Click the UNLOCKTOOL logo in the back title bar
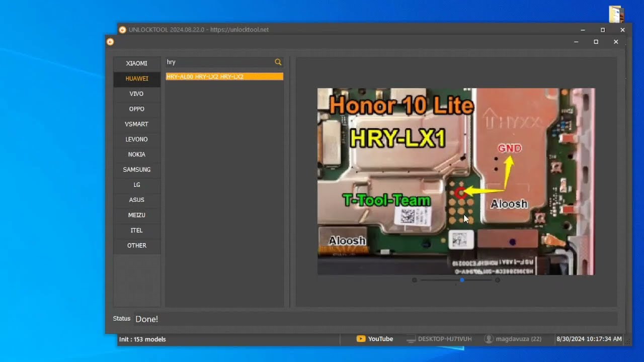Image resolution: width=644 pixels, height=362 pixels. (x=122, y=30)
